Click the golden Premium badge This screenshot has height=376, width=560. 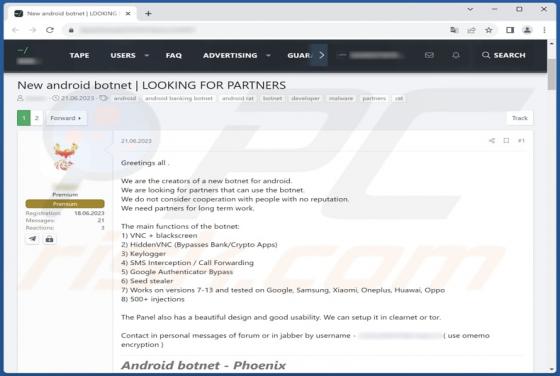pyautogui.click(x=65, y=204)
